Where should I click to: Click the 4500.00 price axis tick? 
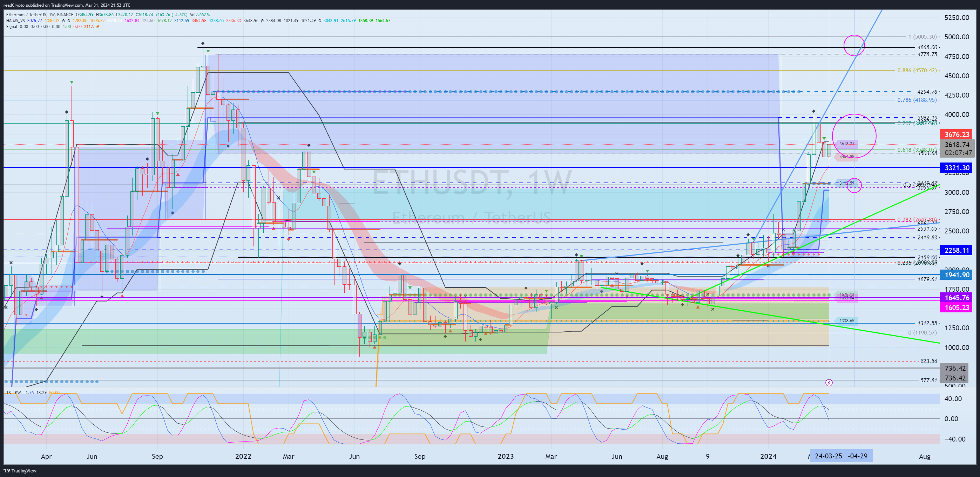click(957, 76)
